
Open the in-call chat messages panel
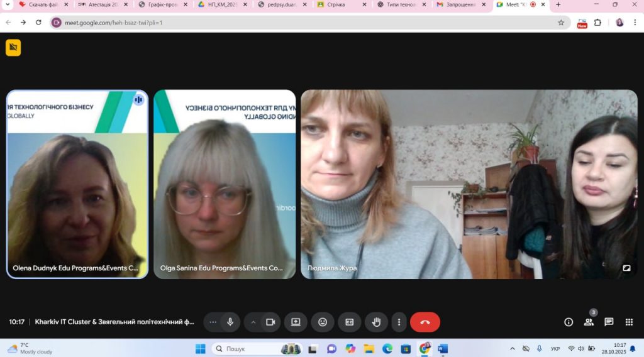(609, 322)
